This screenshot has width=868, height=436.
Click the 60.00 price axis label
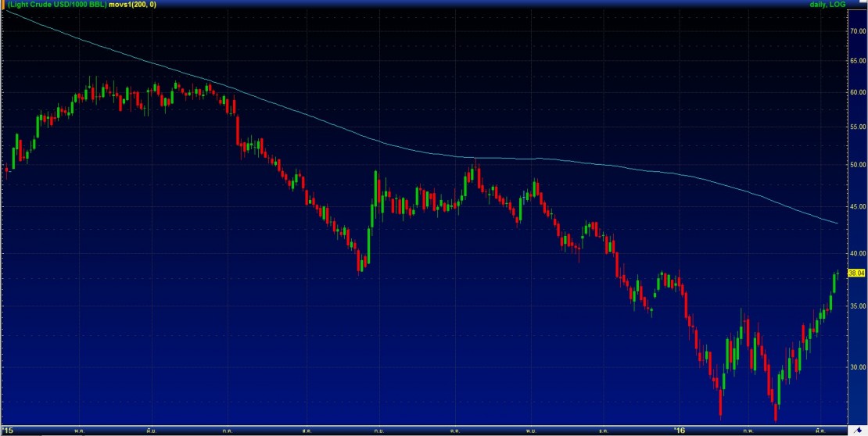click(857, 92)
